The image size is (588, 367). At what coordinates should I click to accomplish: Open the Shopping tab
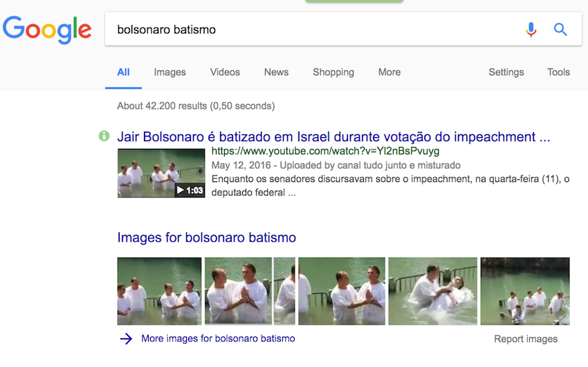click(x=333, y=72)
